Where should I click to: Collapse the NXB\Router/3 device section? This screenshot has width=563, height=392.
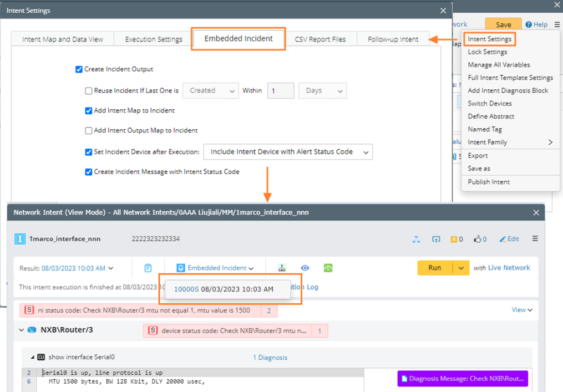click(x=22, y=329)
